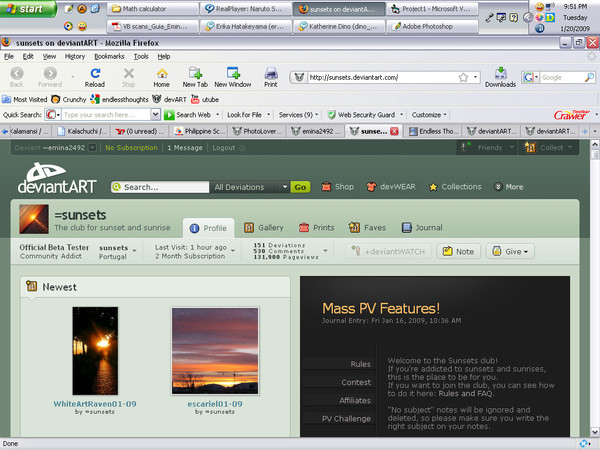Switch to the Prints tab

(316, 228)
